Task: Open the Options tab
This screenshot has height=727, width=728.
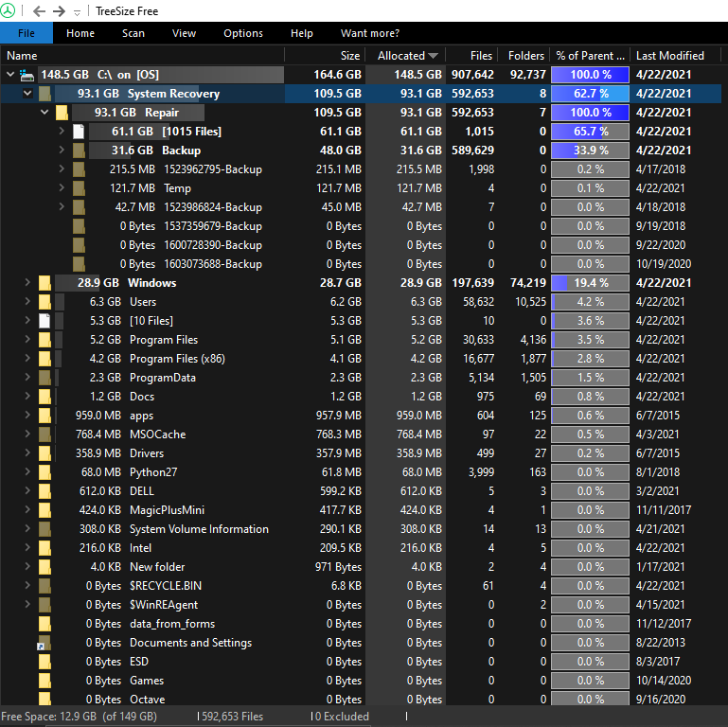Action: point(243,33)
